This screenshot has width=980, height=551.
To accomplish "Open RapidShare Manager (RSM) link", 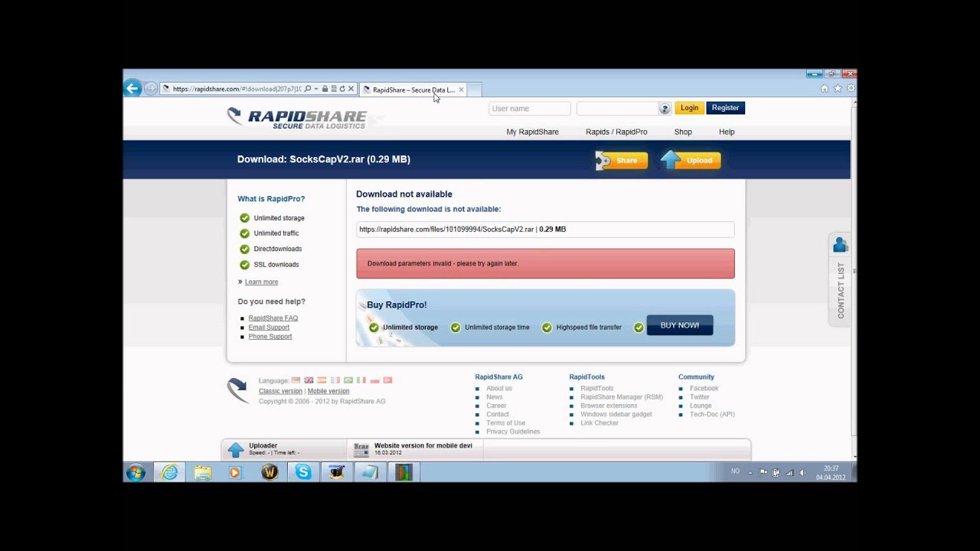I will click(622, 397).
